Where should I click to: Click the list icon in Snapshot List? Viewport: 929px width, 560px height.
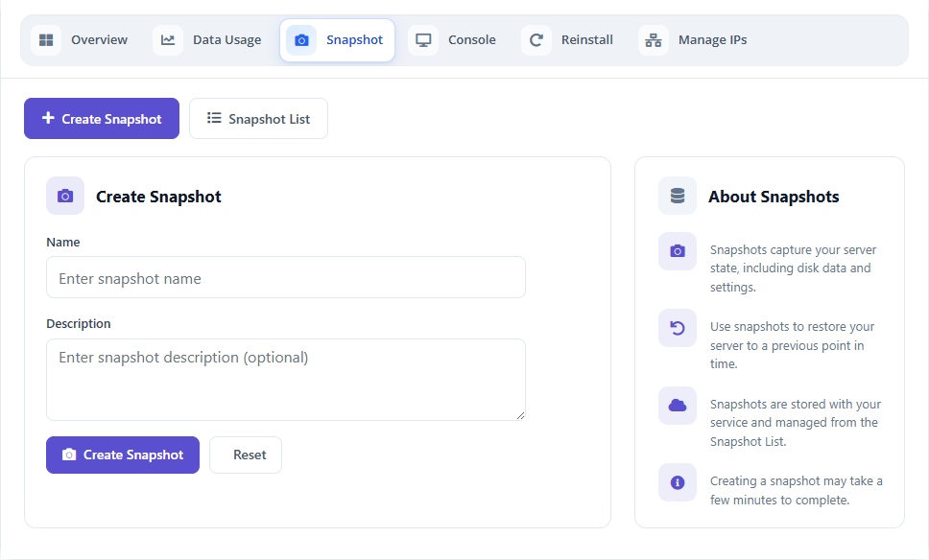(x=214, y=118)
